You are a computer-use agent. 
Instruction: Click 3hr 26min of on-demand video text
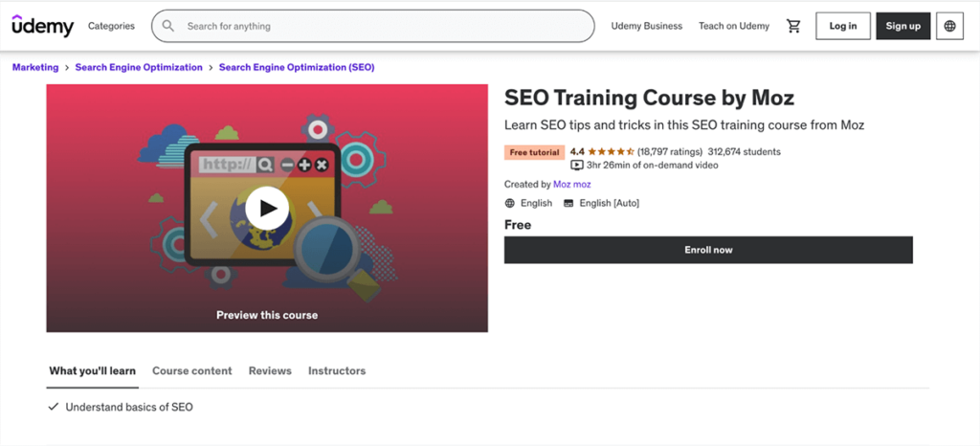click(653, 166)
